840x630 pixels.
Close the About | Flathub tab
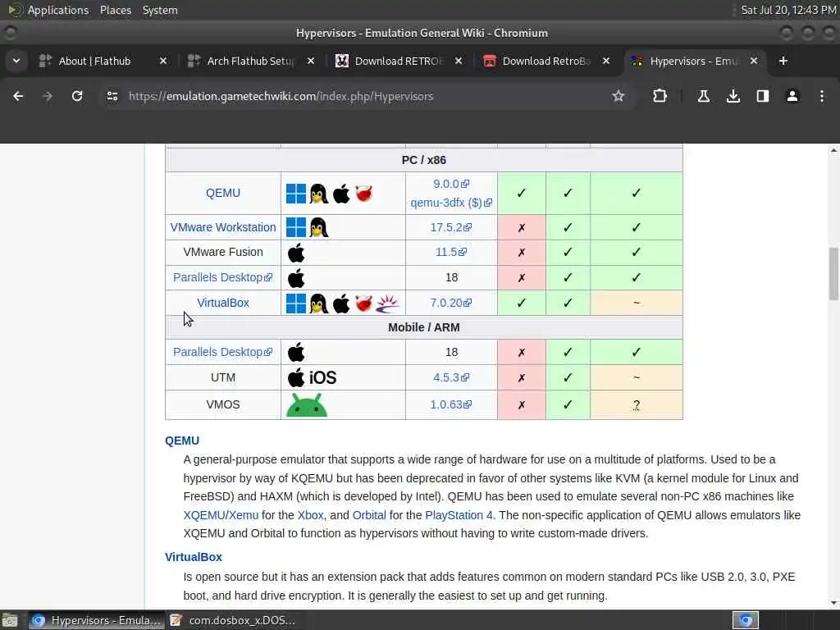click(x=163, y=61)
